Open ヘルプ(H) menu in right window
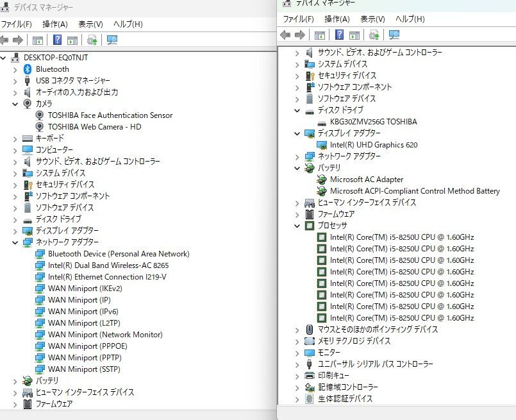 tap(410, 19)
